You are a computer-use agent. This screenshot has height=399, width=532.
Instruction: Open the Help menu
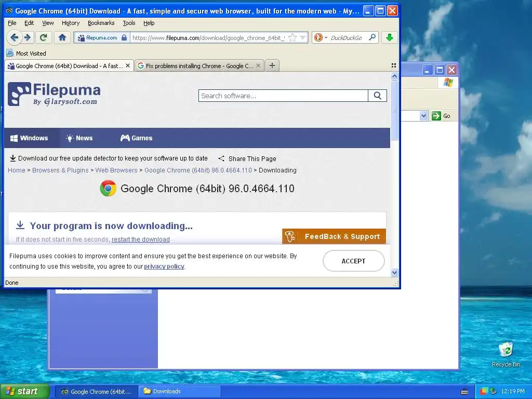pos(149,23)
